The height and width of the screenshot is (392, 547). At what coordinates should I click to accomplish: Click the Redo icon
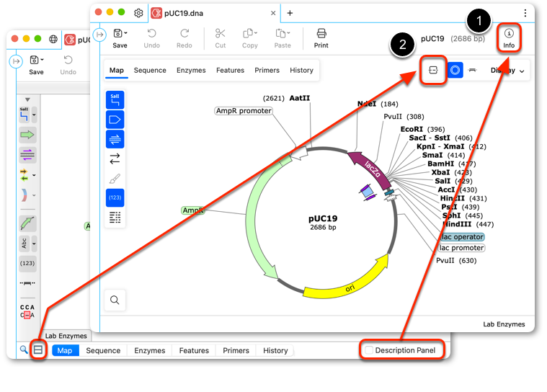coord(184,33)
